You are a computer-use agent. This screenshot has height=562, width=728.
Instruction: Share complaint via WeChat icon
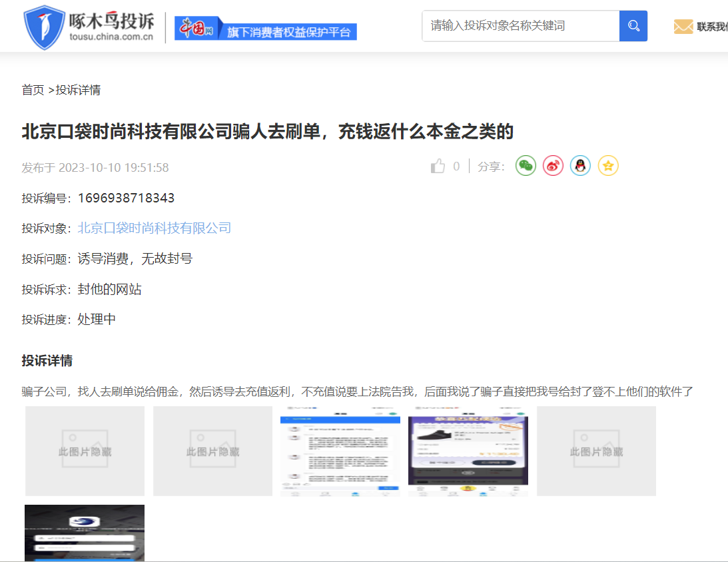tap(526, 166)
